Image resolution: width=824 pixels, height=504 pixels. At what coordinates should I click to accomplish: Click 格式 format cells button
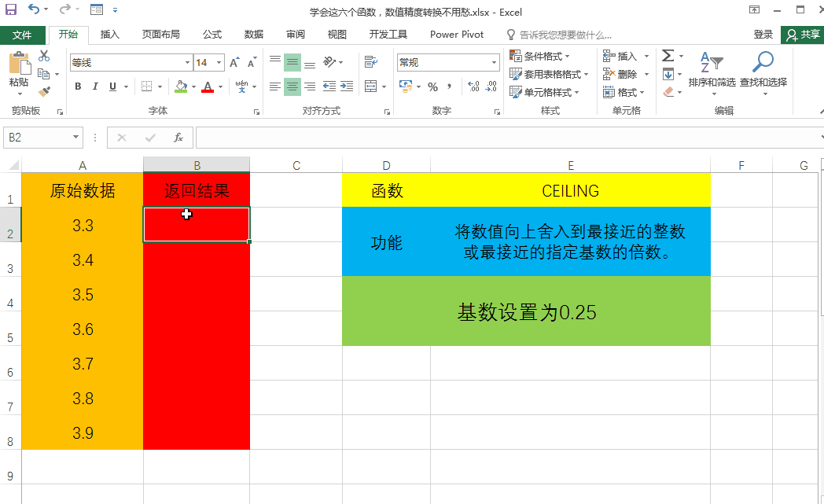tap(624, 93)
